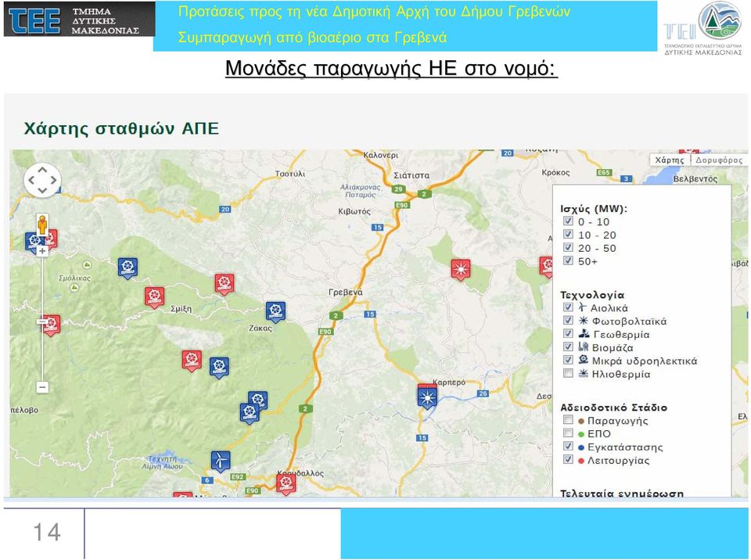
Task: Click the Χάρτης σταθμών ΑΠΕ heading
Action: (x=121, y=129)
